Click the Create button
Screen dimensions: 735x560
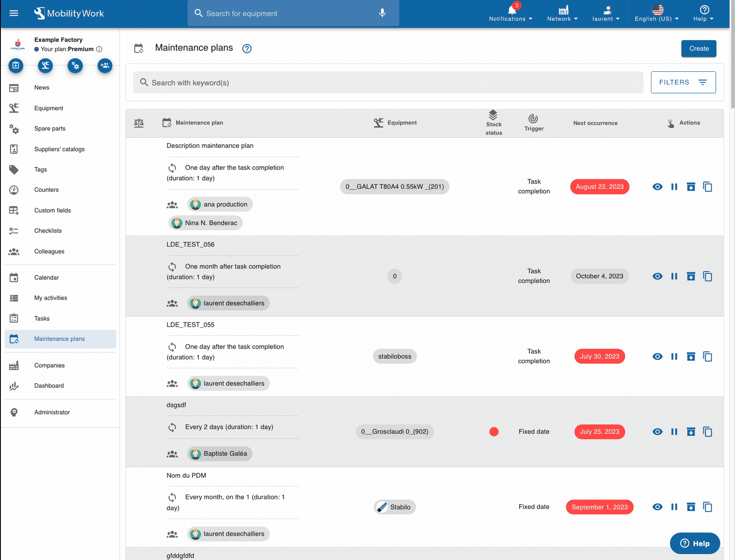(699, 49)
